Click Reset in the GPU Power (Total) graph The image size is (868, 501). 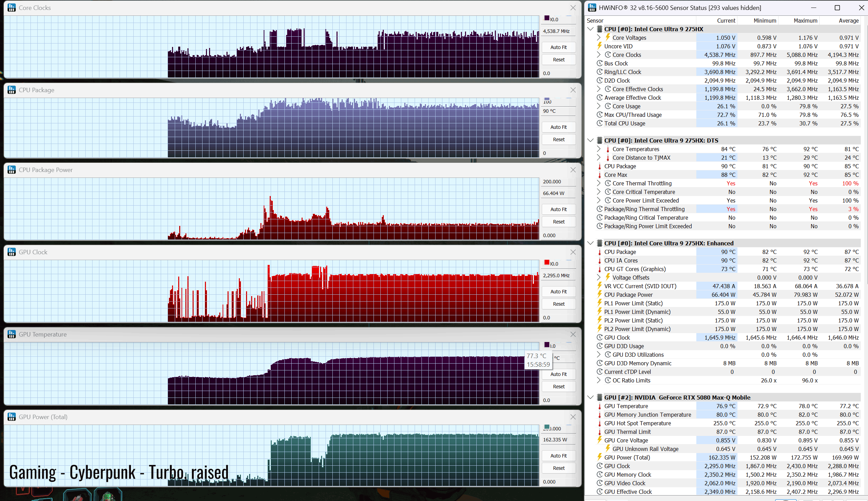559,468
